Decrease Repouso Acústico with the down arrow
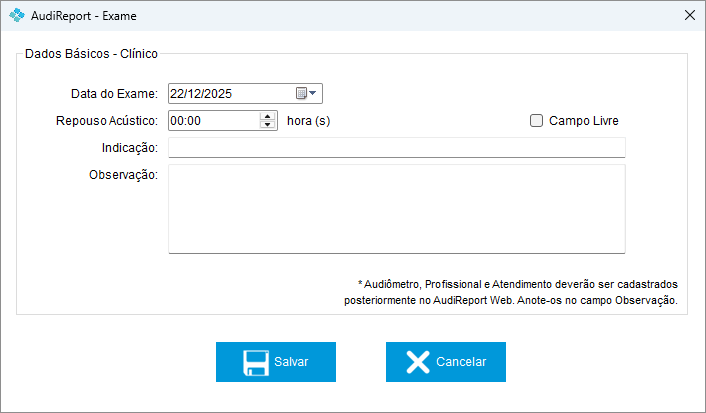Screen dimensions: 706x413 tap(267, 125)
